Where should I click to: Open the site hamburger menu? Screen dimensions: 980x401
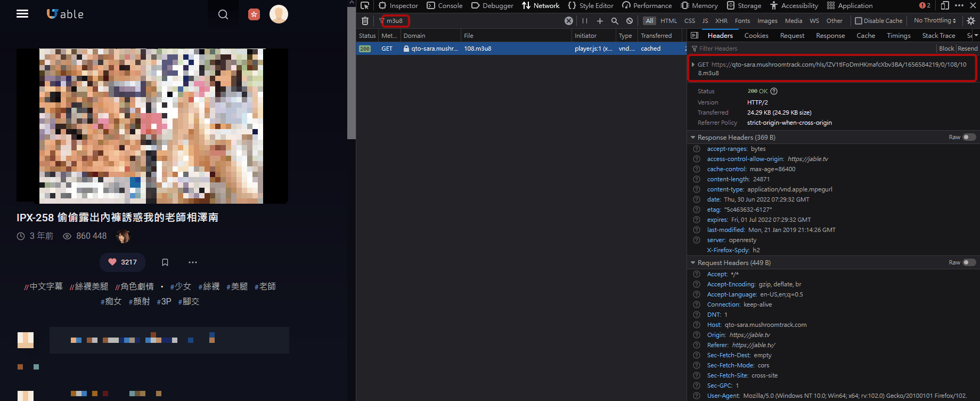[x=22, y=14]
